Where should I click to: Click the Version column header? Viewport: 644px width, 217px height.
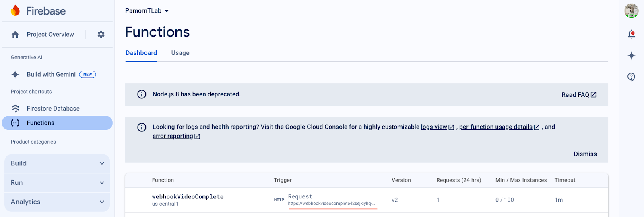point(401,180)
